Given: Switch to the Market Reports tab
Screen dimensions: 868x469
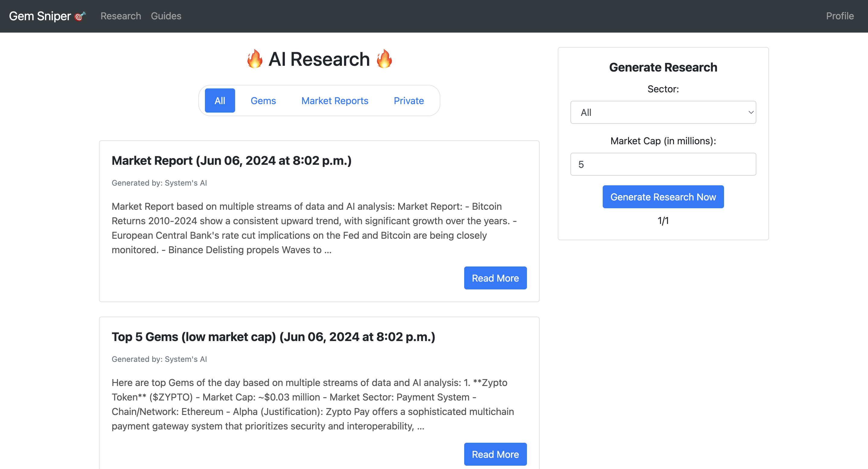Looking at the screenshot, I should point(335,101).
